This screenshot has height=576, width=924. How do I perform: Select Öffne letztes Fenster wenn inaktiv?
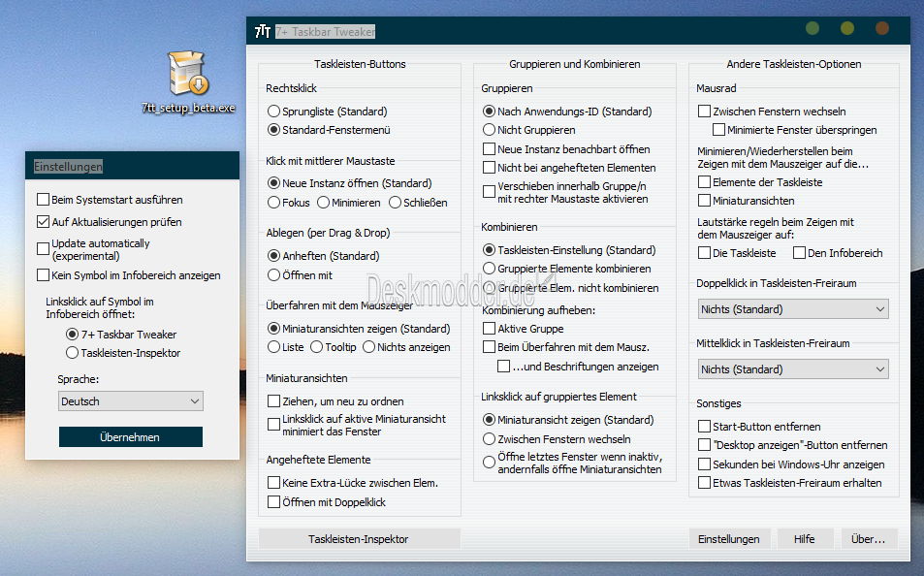489,463
